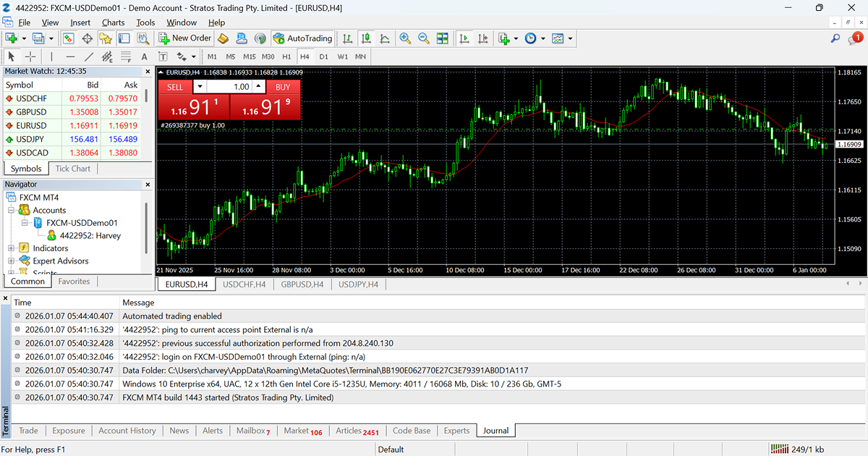The image size is (868, 456).
Task: Click the Navigator panel vertical scrollbar
Action: 146,227
